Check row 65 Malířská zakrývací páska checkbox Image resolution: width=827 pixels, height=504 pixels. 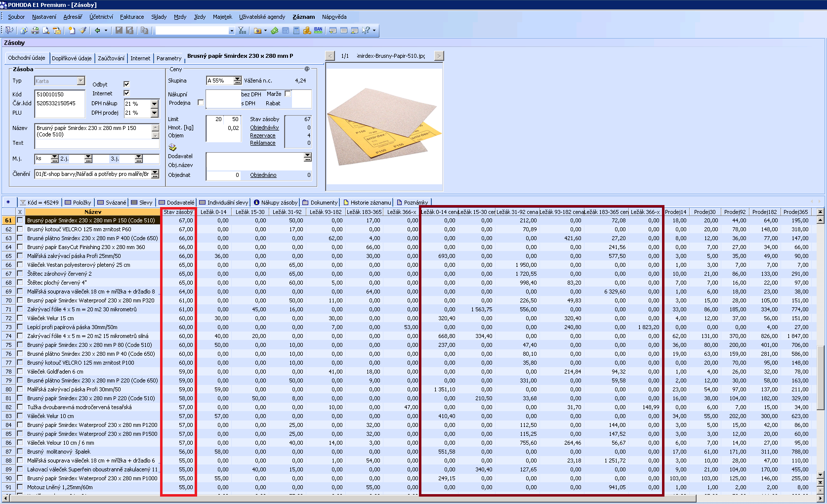point(20,256)
